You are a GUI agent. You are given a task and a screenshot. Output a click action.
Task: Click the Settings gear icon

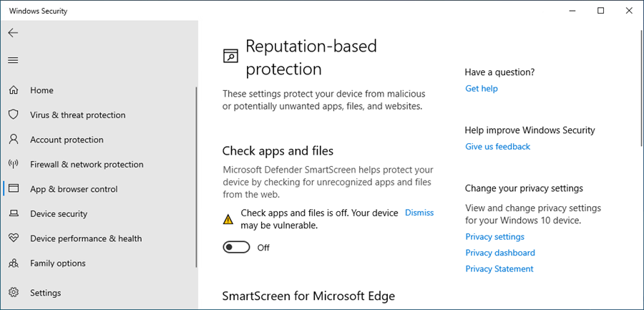13,293
